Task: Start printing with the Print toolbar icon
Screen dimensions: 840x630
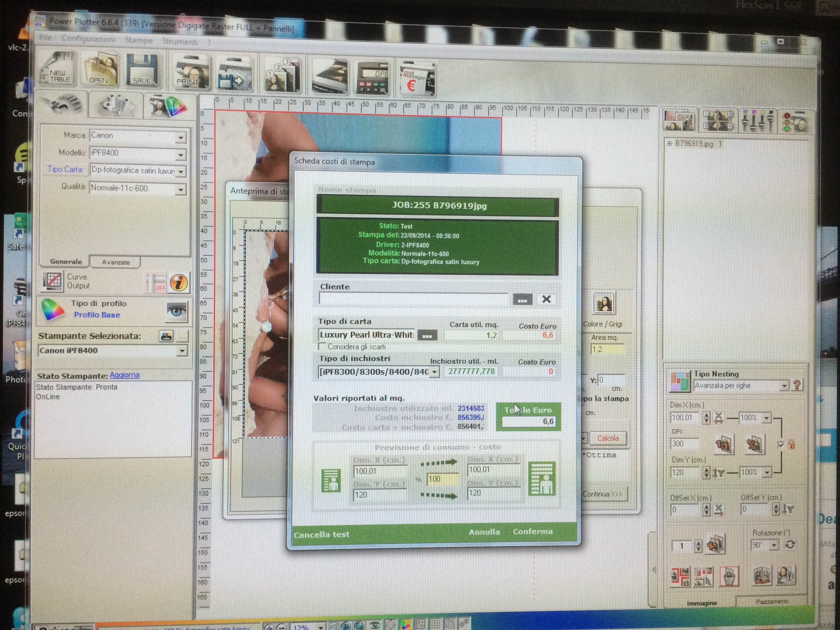Action: [192, 72]
